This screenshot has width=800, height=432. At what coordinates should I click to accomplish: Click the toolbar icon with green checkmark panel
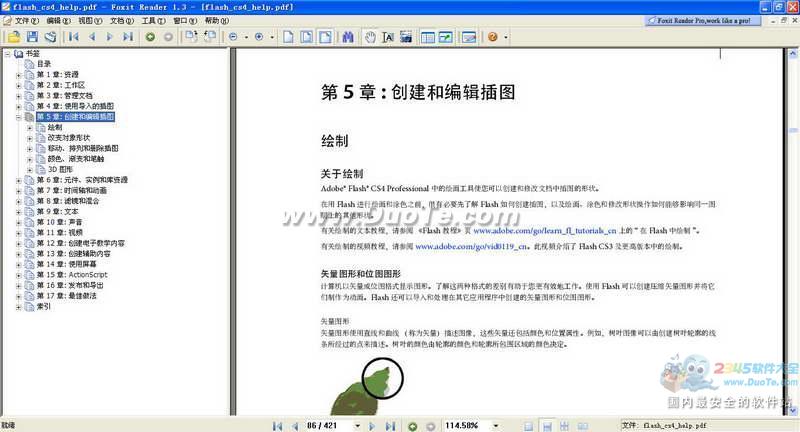coord(445,37)
